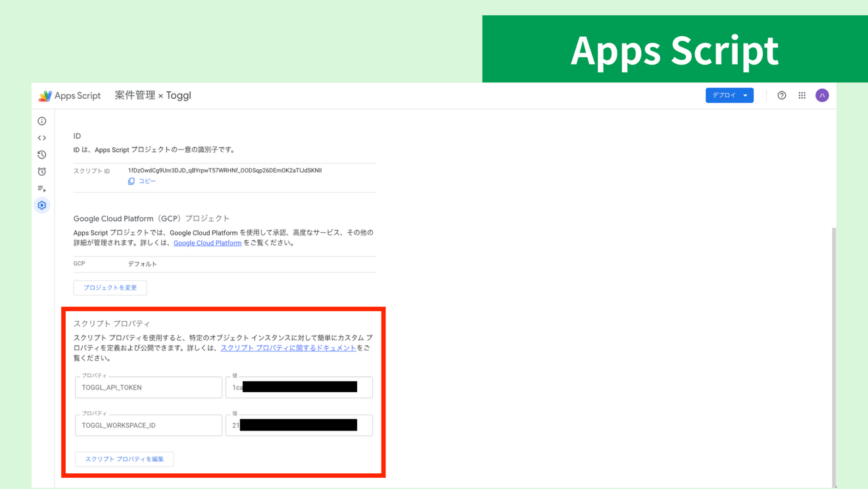The image size is (868, 489).
Task: Click the value field of TOGGL_API_TOKEN
Action: (299, 388)
